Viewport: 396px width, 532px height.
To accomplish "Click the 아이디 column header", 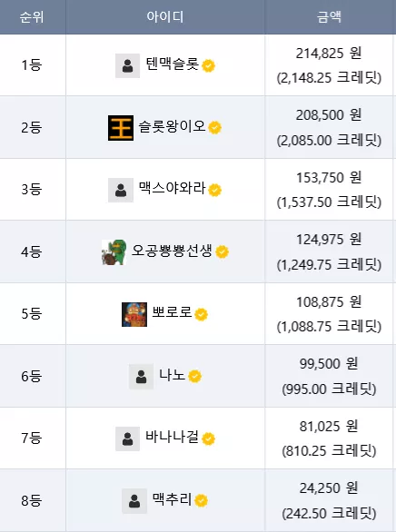I will 165,17.
